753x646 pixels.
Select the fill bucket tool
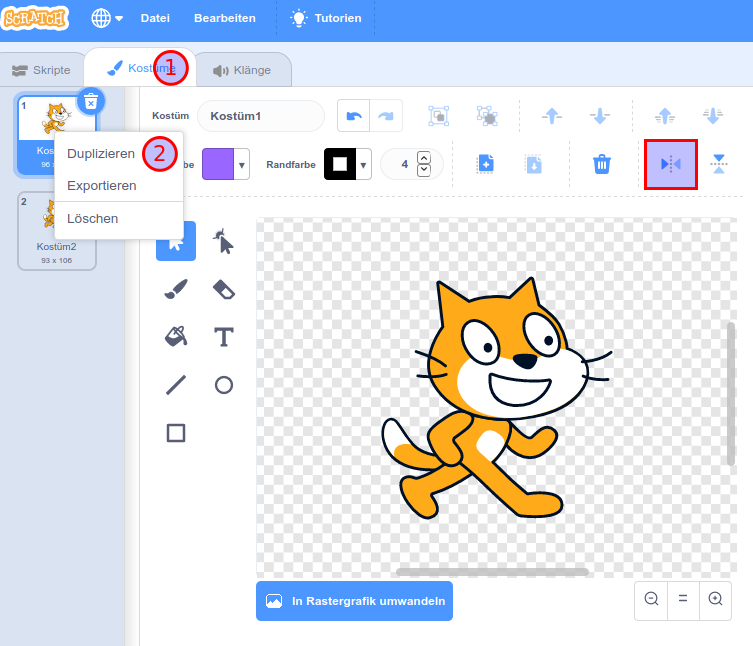point(176,337)
